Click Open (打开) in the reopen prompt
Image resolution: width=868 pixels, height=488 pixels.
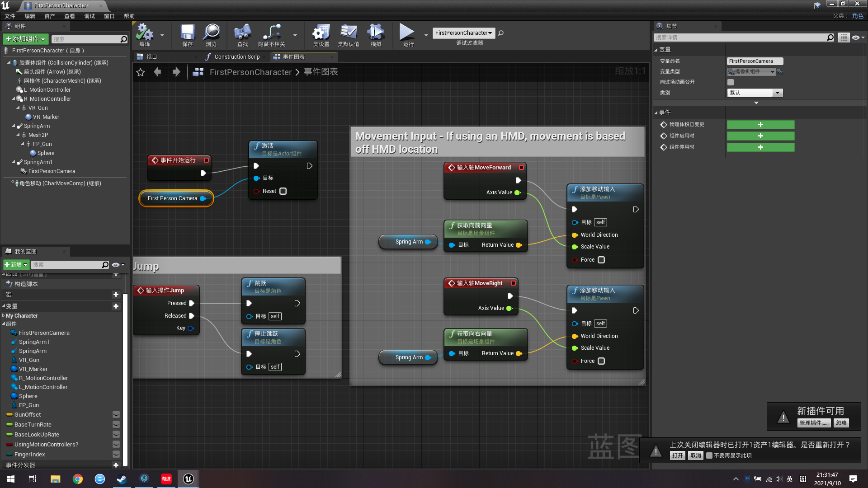[677, 455]
